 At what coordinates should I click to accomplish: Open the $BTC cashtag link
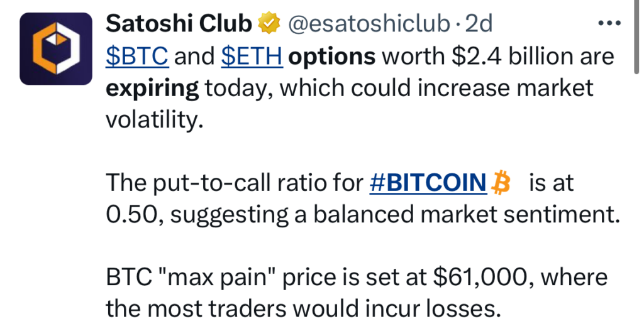(x=136, y=57)
